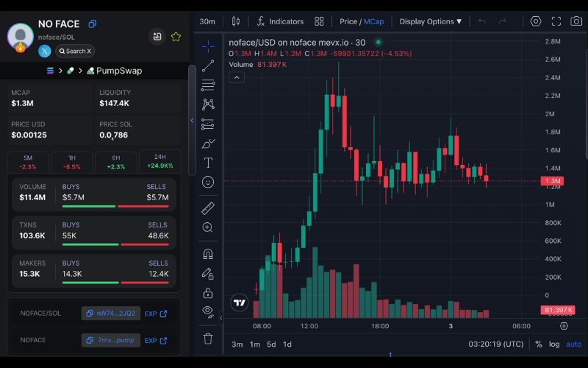
Task: Open EXP explorer link for NOFACE/SOL
Action: pyautogui.click(x=156, y=314)
